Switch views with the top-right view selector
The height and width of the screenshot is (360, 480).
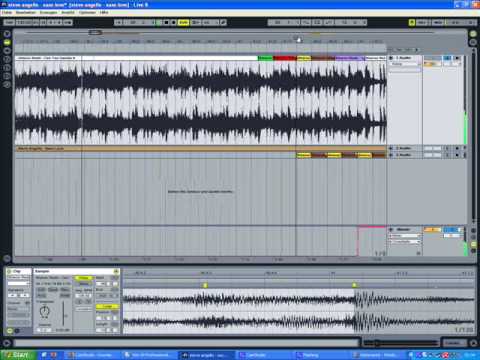[473, 34]
